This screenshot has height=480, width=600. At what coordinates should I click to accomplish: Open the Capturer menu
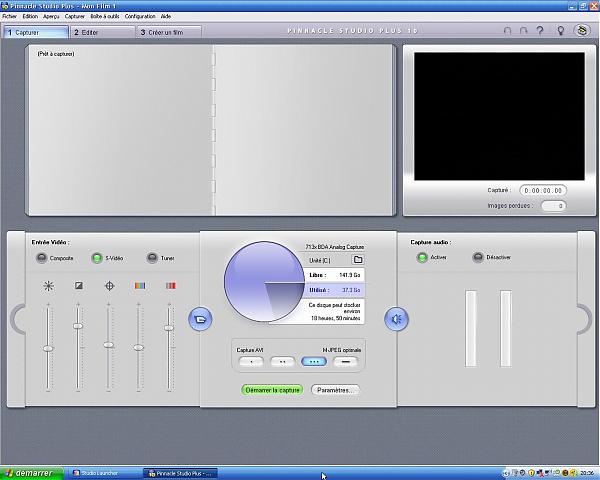75,16
